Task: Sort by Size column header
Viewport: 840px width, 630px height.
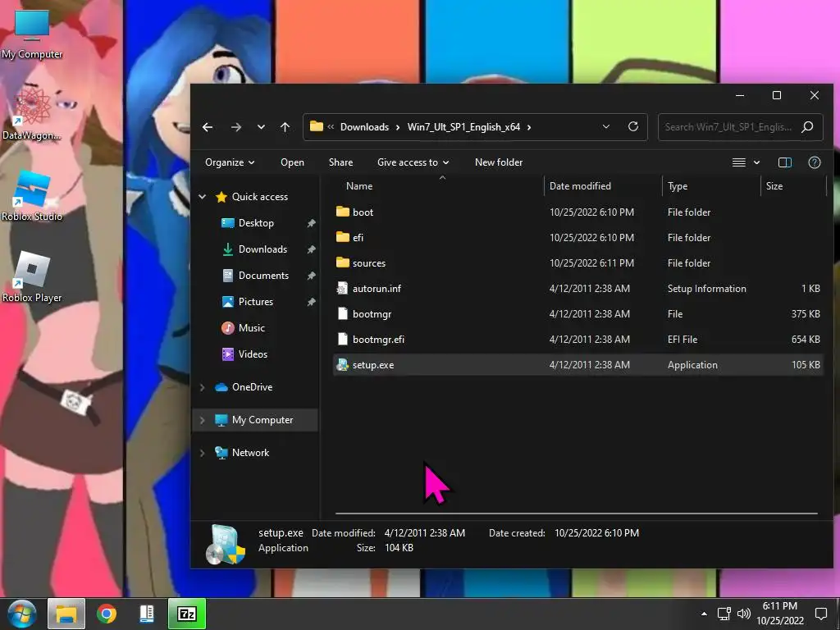Action: [774, 186]
